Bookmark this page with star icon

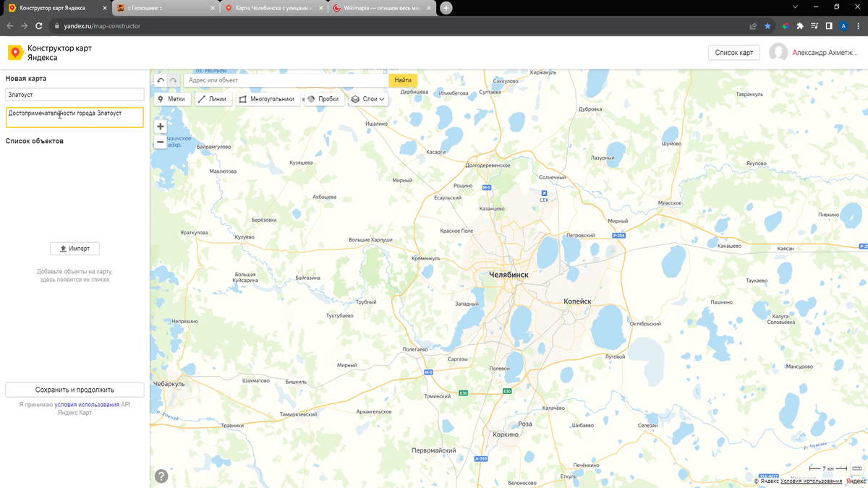767,26
